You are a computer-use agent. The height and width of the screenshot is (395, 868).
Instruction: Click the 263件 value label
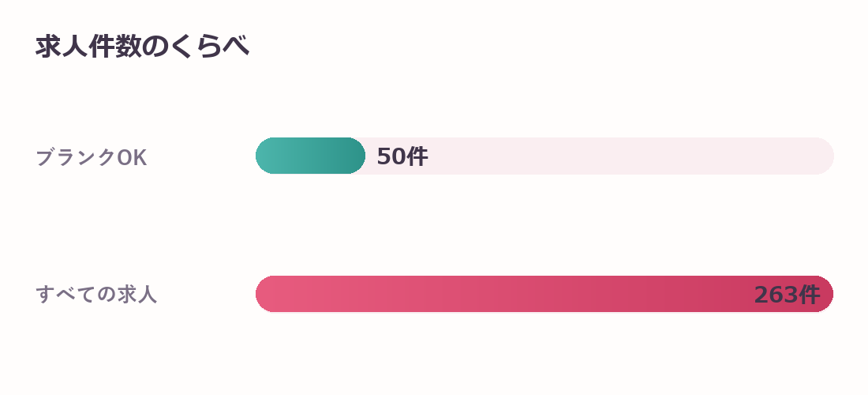[x=787, y=295]
